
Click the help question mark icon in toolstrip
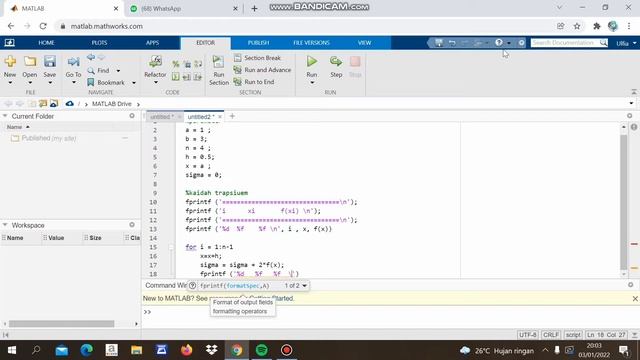[x=499, y=42]
